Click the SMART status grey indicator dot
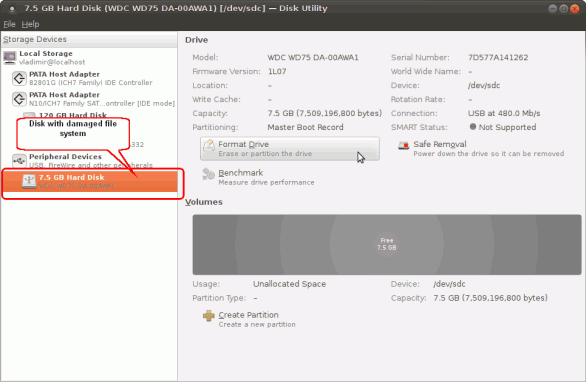The height and width of the screenshot is (382, 586). [x=473, y=127]
